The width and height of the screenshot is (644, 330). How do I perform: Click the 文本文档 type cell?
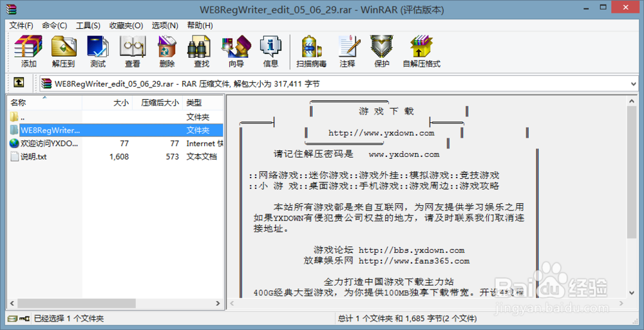click(x=201, y=156)
